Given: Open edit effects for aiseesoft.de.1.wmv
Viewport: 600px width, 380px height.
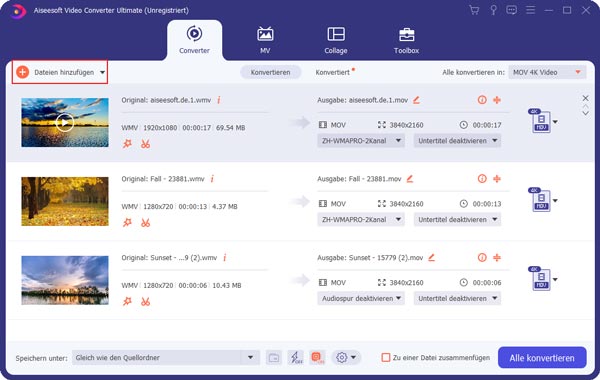Looking at the screenshot, I should pyautogui.click(x=127, y=144).
